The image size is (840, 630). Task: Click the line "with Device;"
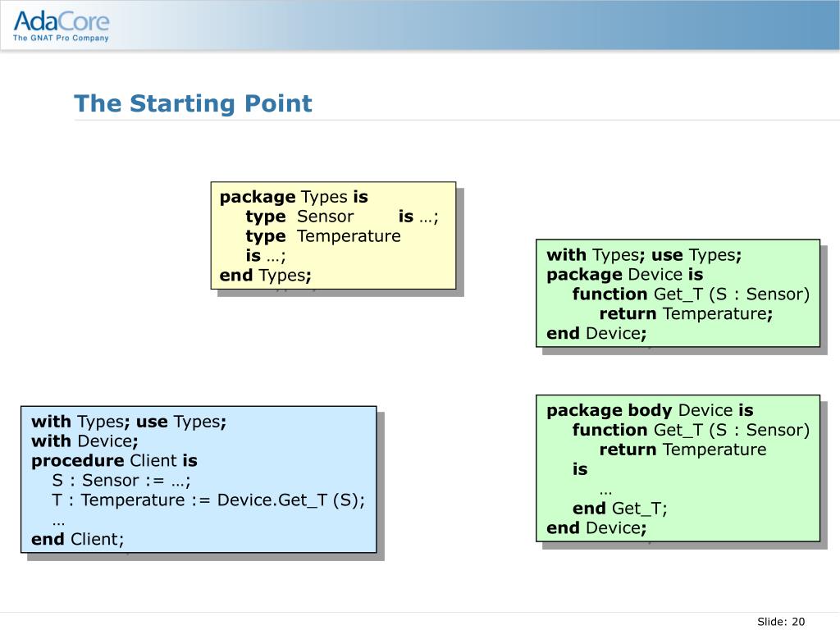84,441
